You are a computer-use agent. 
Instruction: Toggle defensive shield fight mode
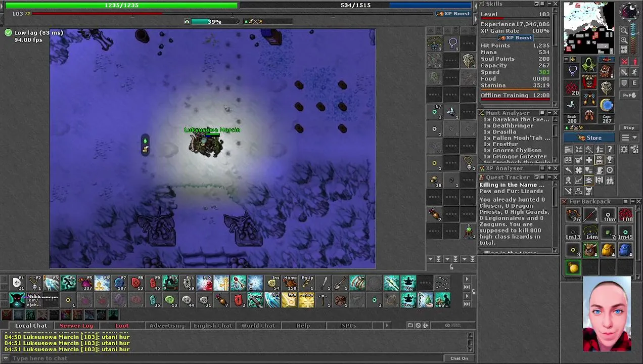pyautogui.click(x=625, y=82)
